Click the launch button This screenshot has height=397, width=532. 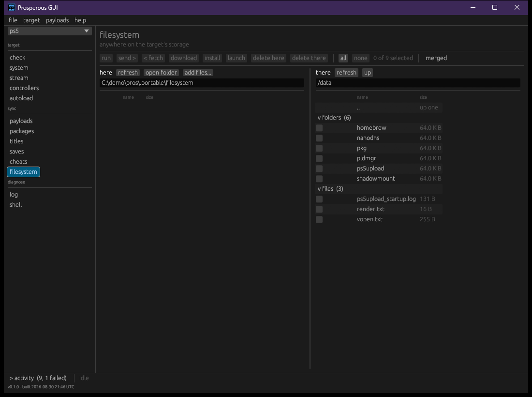point(236,58)
